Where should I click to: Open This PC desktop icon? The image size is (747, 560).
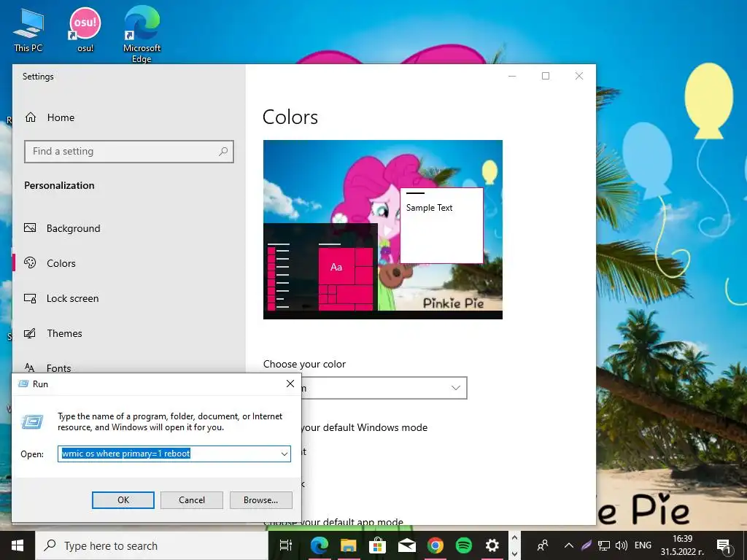coord(28,29)
